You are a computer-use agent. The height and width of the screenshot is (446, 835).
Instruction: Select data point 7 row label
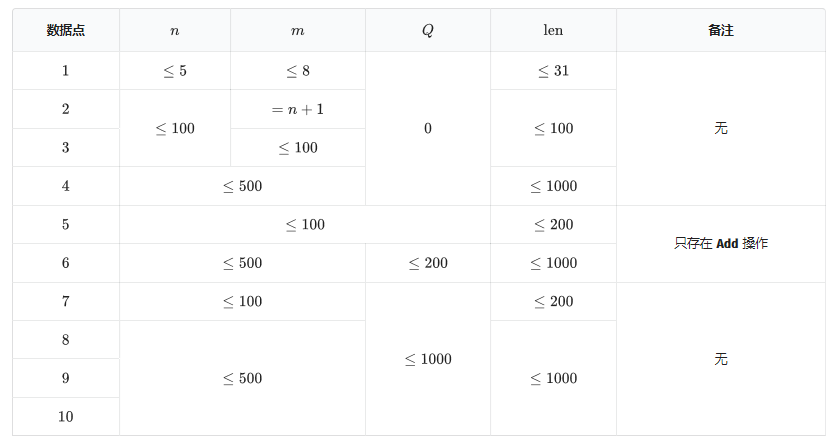[66, 302]
